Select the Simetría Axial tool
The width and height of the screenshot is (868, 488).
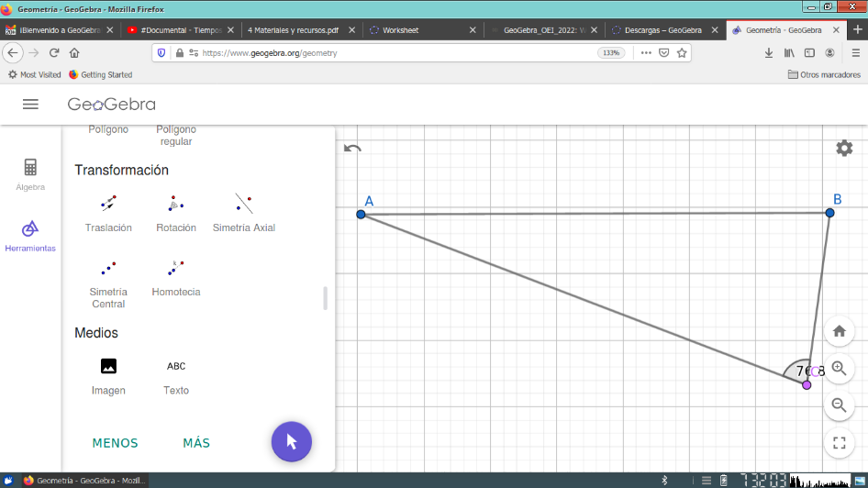tap(243, 213)
